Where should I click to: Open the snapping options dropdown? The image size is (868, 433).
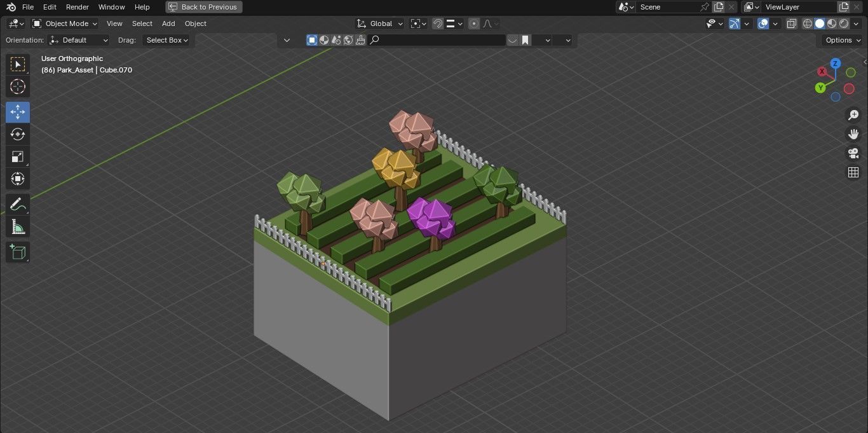point(454,24)
